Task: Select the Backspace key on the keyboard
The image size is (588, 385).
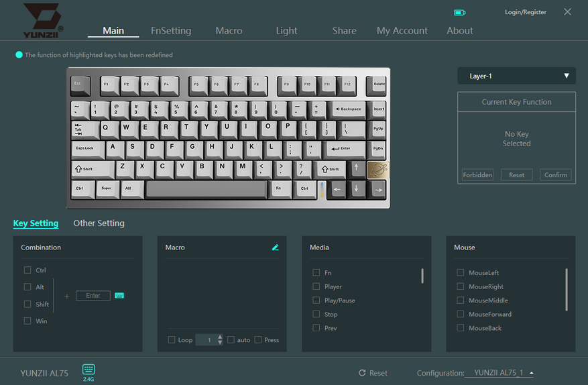Action: 349,110
